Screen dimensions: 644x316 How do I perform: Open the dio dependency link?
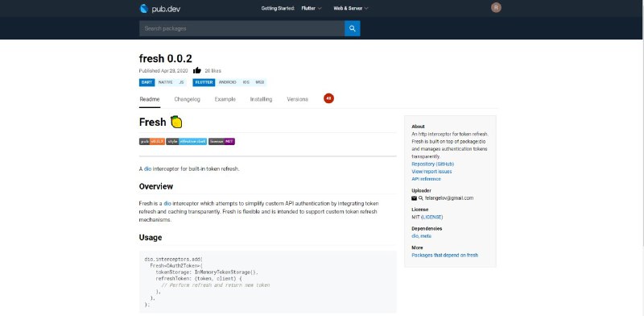415,236
